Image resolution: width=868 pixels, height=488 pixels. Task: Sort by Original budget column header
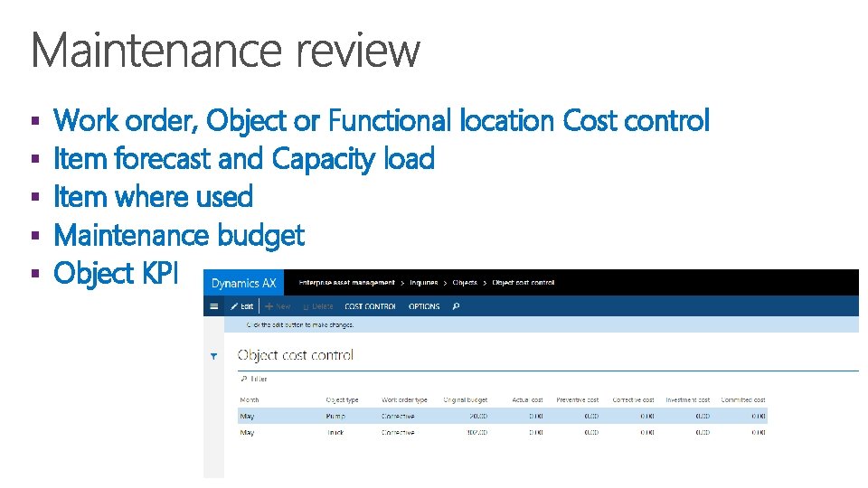(466, 399)
